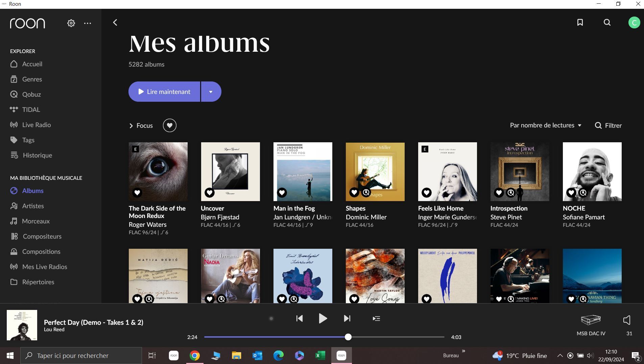
Task: Open the search magnifier in top bar
Action: point(607,22)
